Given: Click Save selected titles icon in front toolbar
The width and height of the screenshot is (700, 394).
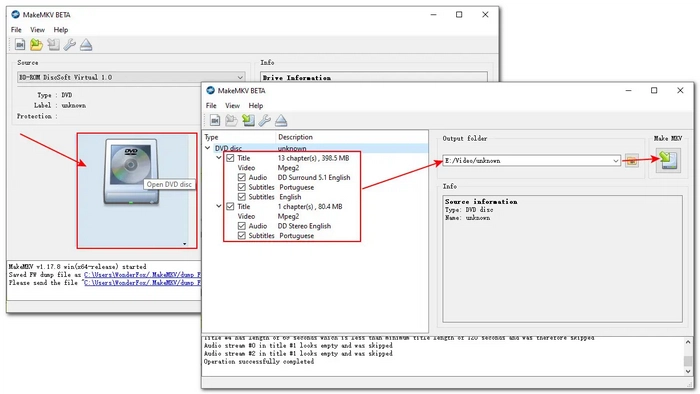Looking at the screenshot, I should 248,120.
